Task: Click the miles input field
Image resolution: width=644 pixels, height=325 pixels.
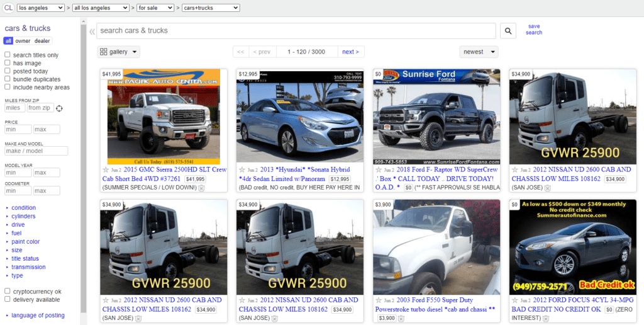Action: point(15,108)
